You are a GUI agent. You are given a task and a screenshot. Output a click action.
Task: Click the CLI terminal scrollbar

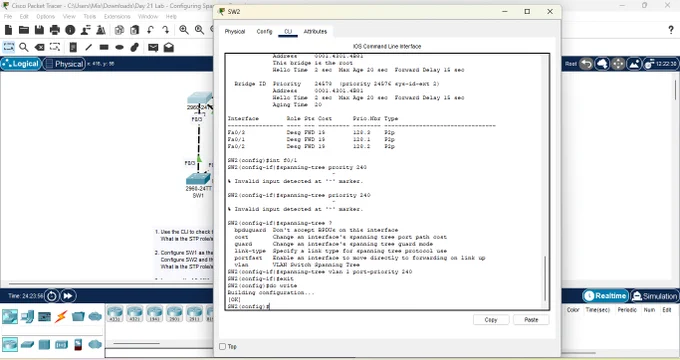(545, 278)
